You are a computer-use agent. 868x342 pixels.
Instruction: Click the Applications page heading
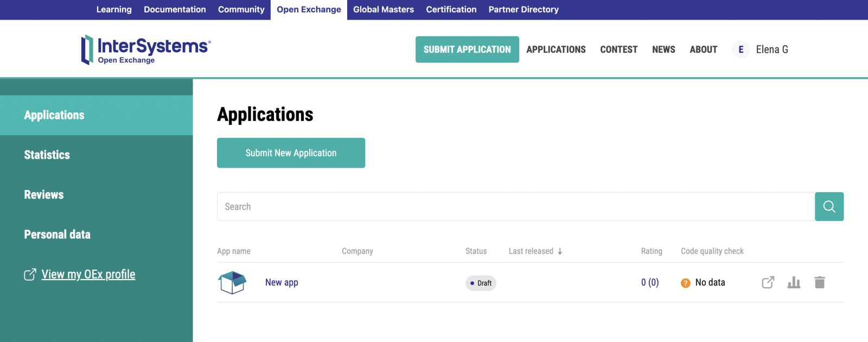(x=265, y=115)
